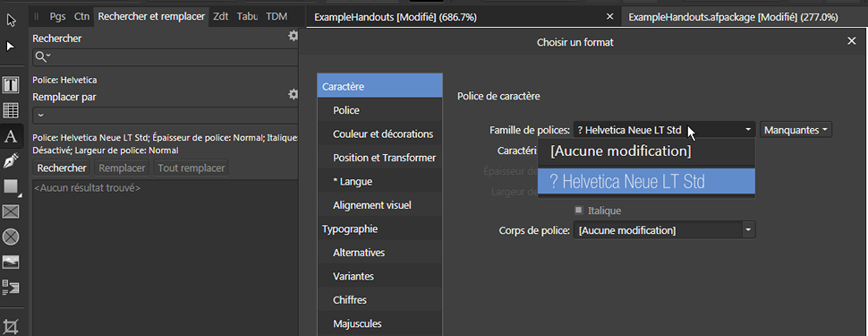Select Rechercher et remplacer panel tab
This screenshot has width=868, height=336.
pyautogui.click(x=151, y=17)
